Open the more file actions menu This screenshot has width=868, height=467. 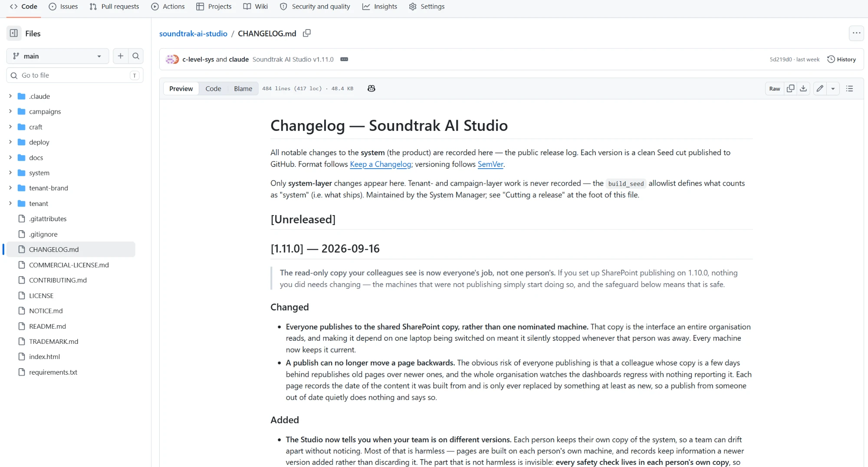click(x=856, y=33)
